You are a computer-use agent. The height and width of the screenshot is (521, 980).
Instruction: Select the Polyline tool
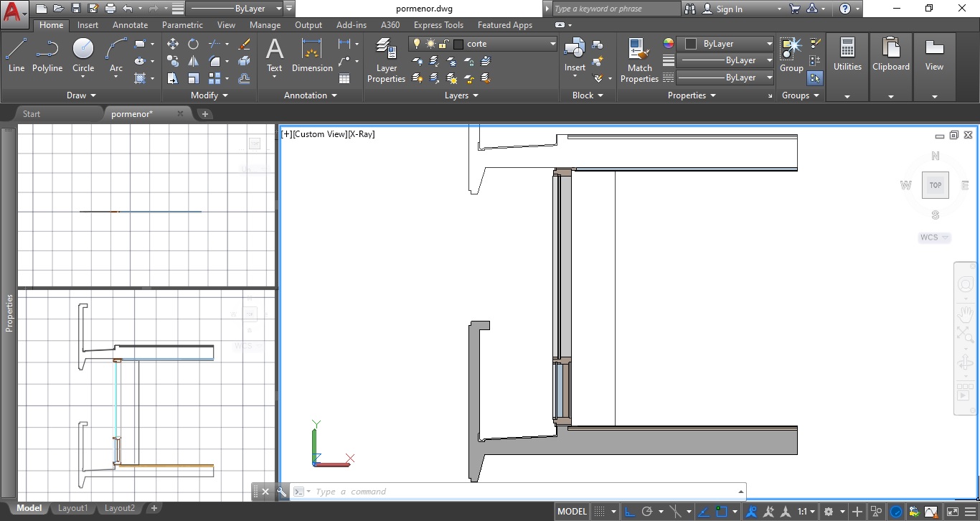coord(47,55)
